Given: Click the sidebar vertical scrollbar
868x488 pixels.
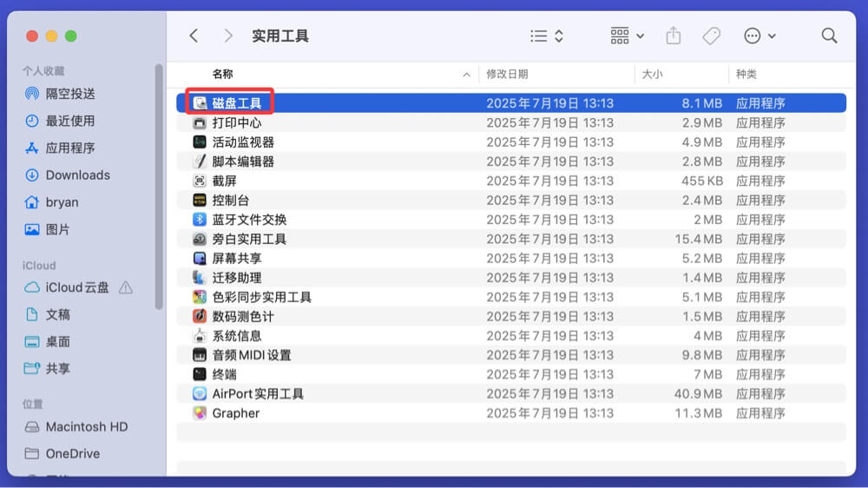Looking at the screenshot, I should 159,187.
